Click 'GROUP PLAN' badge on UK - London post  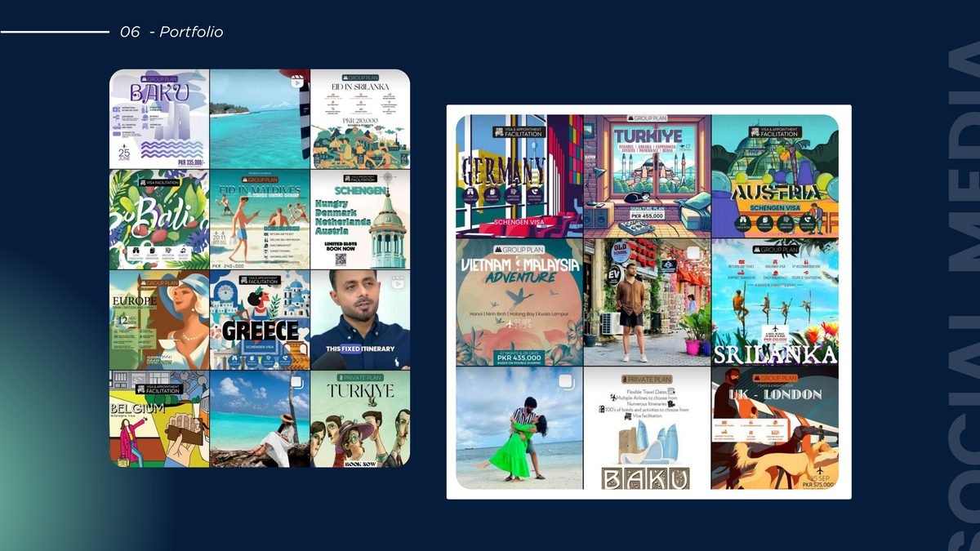(775, 379)
